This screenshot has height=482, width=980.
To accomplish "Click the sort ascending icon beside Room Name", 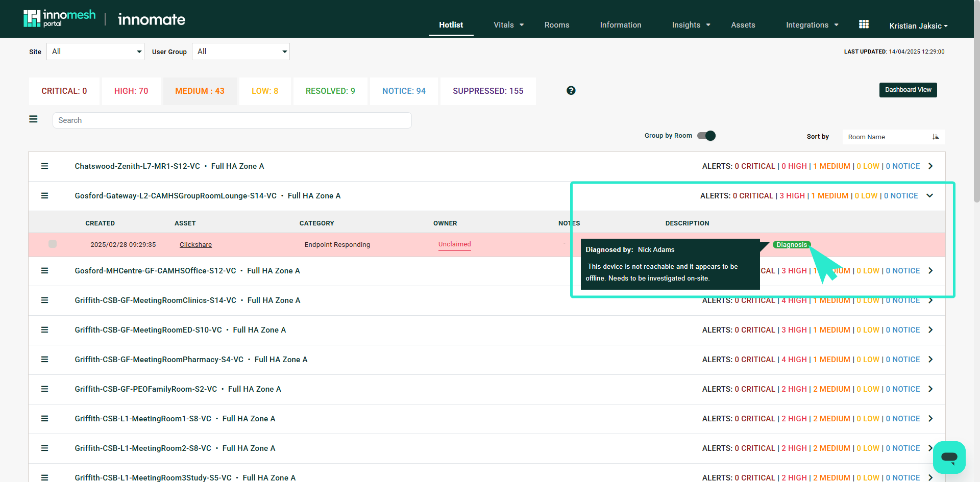I will tap(936, 137).
